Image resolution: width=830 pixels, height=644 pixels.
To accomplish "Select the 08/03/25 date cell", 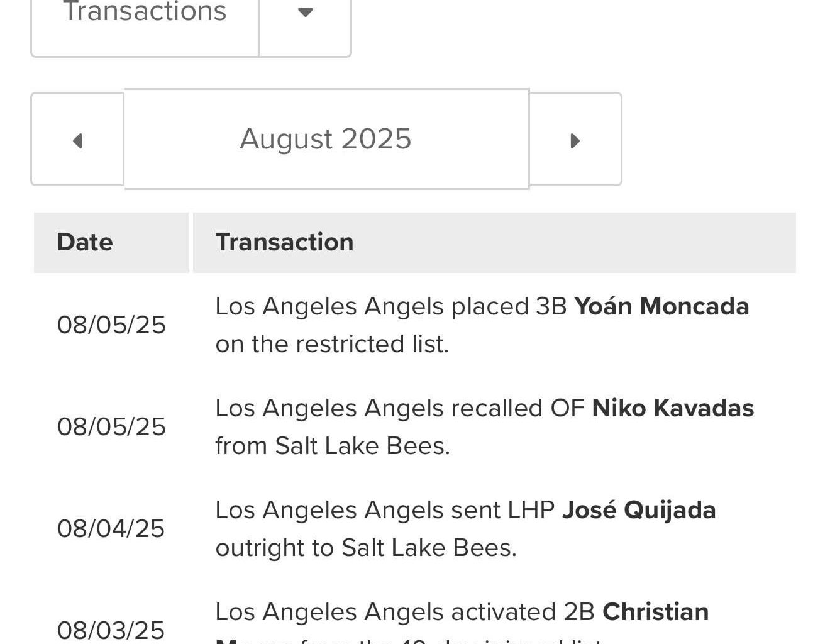I will (111, 630).
